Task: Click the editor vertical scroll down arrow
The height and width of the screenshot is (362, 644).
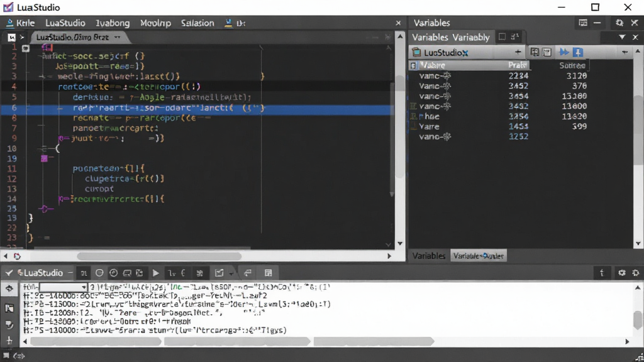Action: (400, 243)
